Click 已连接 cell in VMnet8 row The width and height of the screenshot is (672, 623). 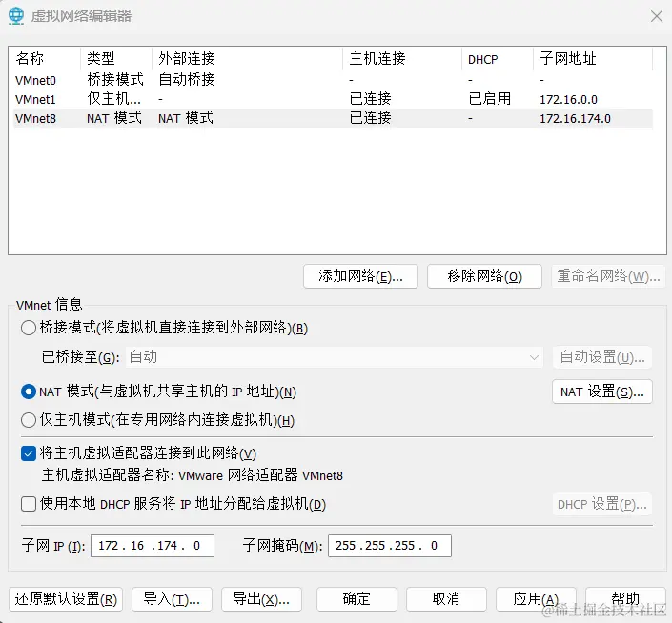pos(370,118)
